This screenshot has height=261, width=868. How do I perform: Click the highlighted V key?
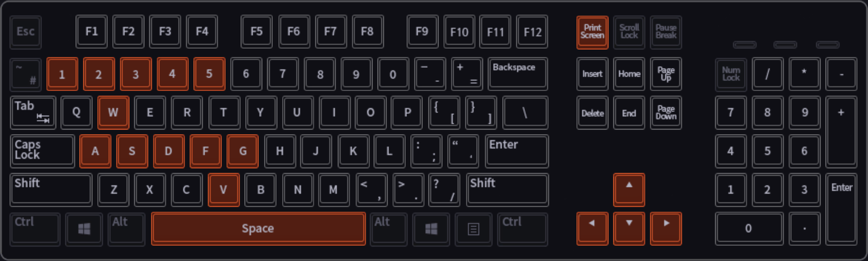(223, 190)
